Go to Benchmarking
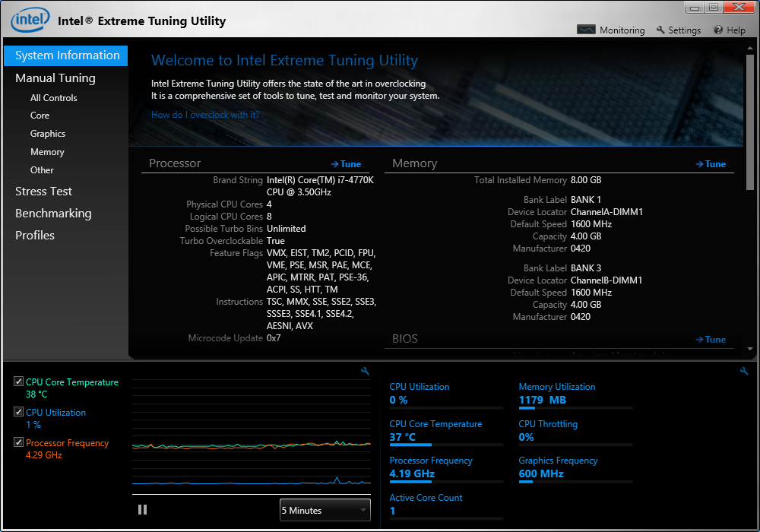 pyautogui.click(x=53, y=214)
